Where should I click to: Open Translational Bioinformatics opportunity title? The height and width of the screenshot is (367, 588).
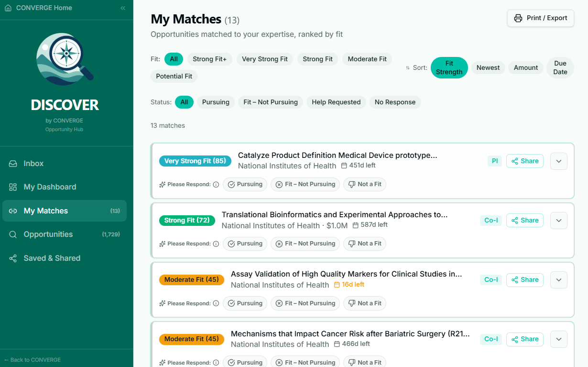(x=335, y=215)
